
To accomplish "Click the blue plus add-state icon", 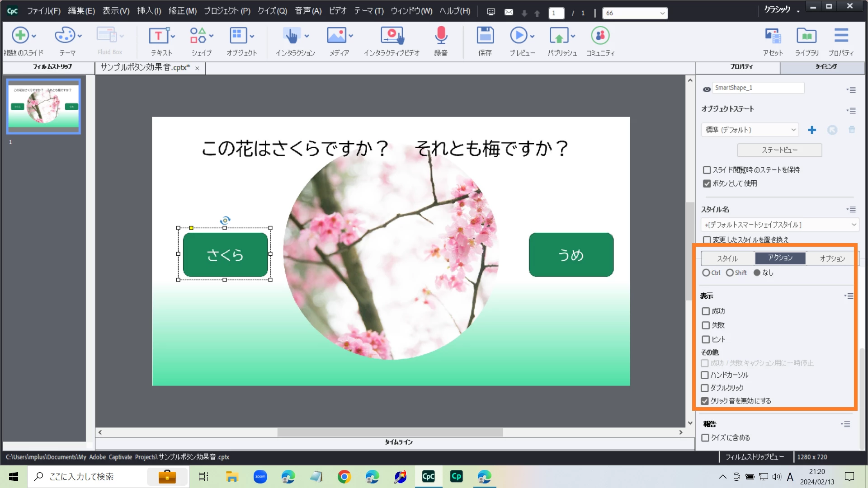I will [812, 130].
